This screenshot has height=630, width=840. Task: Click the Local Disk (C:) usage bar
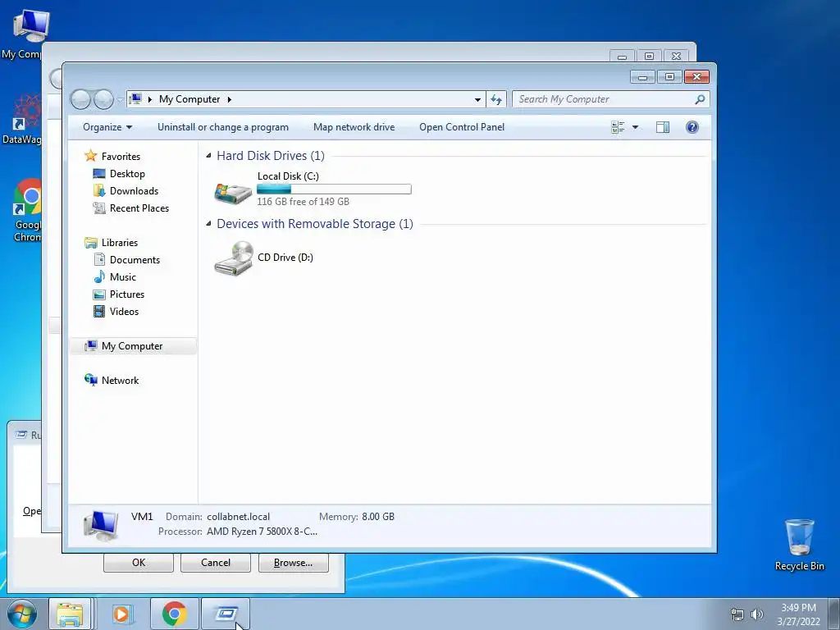(334, 189)
